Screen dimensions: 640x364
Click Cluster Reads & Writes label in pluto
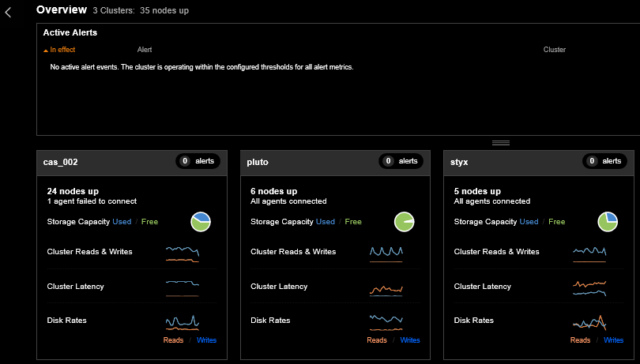click(x=293, y=252)
